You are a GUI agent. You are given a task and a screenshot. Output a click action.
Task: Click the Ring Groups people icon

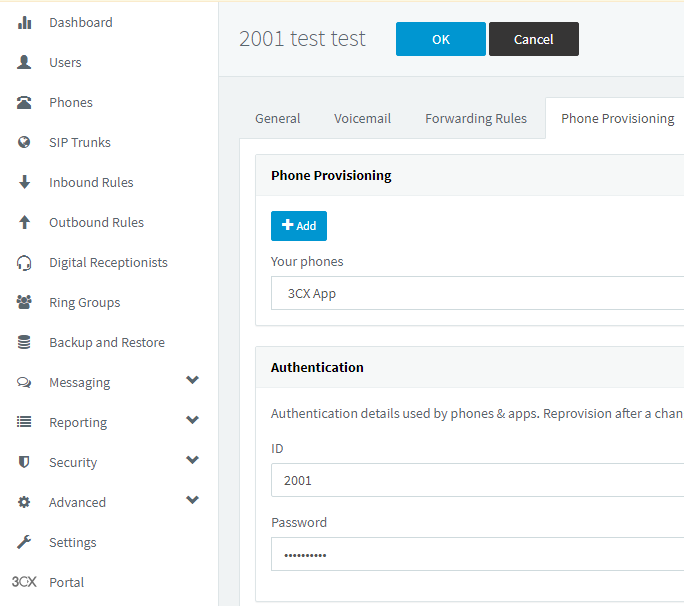click(x=24, y=302)
